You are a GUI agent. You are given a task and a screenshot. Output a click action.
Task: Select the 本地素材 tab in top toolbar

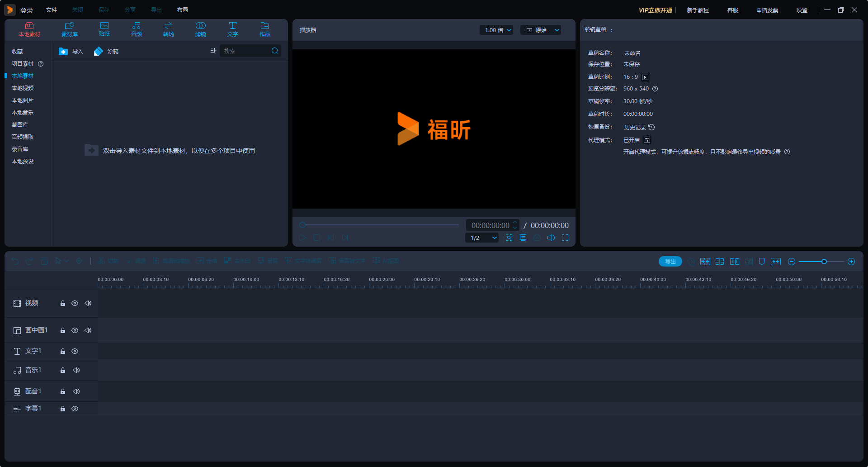click(29, 29)
